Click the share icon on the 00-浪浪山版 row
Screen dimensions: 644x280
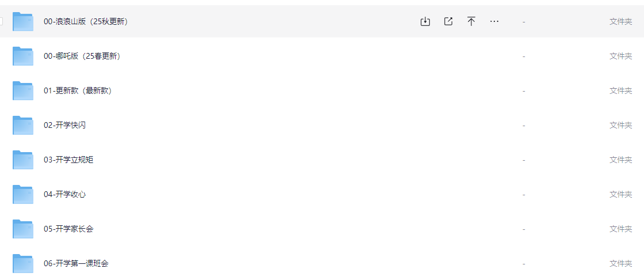(x=448, y=21)
